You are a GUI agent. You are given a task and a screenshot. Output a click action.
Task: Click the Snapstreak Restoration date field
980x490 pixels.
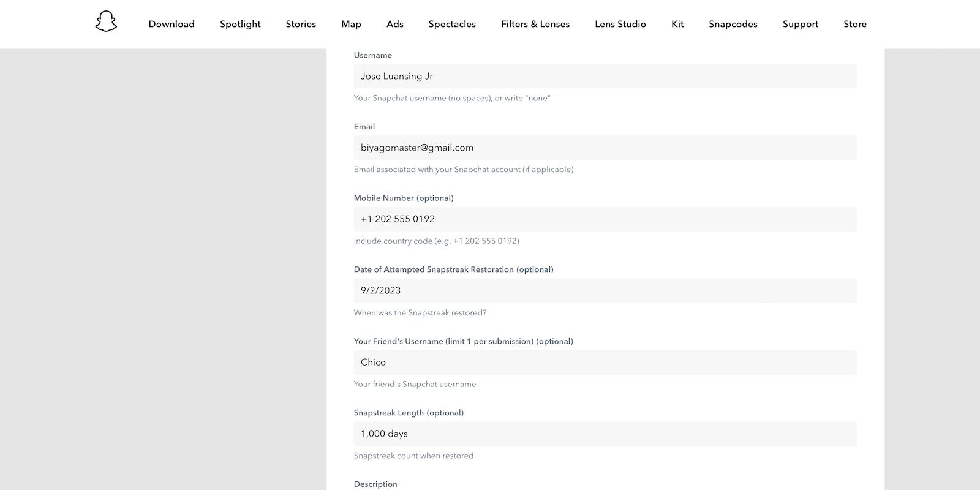(605, 291)
